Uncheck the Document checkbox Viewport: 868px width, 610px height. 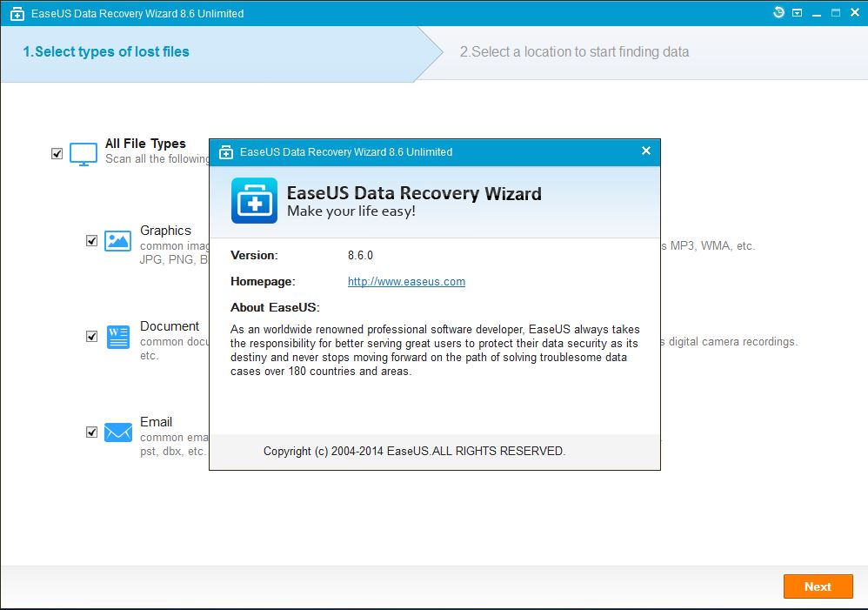click(x=92, y=336)
